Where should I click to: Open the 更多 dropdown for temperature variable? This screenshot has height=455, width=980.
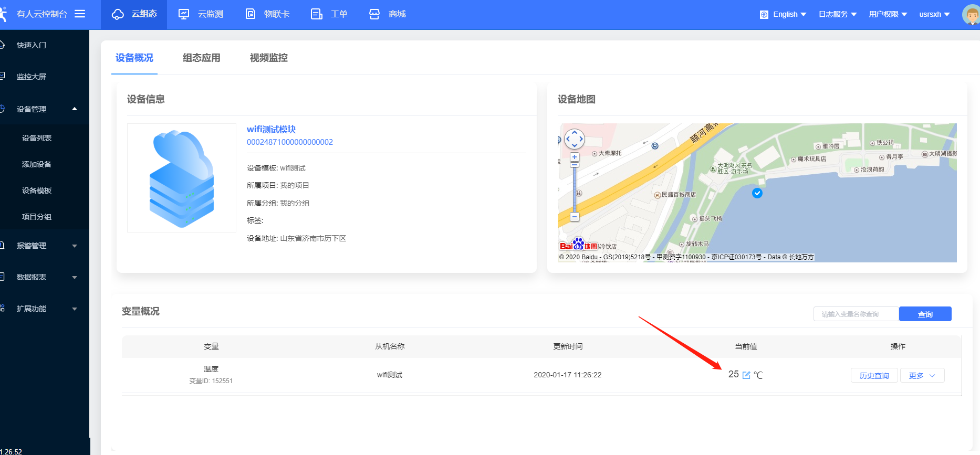point(922,376)
